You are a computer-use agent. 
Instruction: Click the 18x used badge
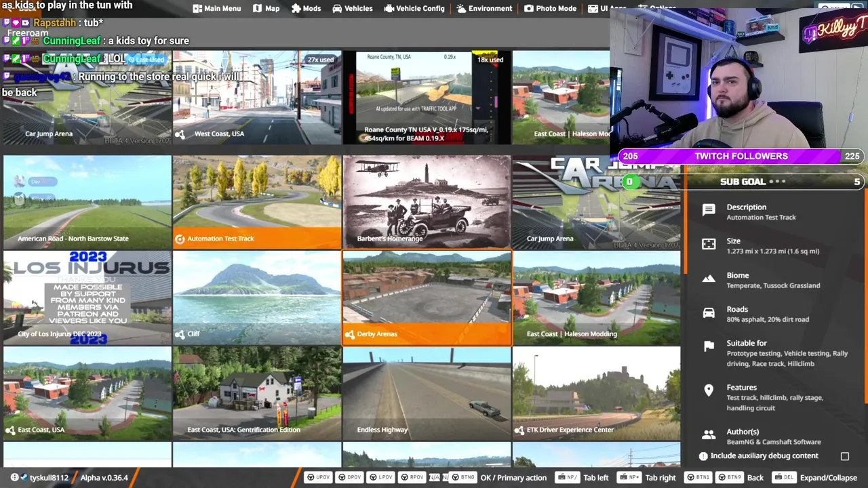(490, 60)
